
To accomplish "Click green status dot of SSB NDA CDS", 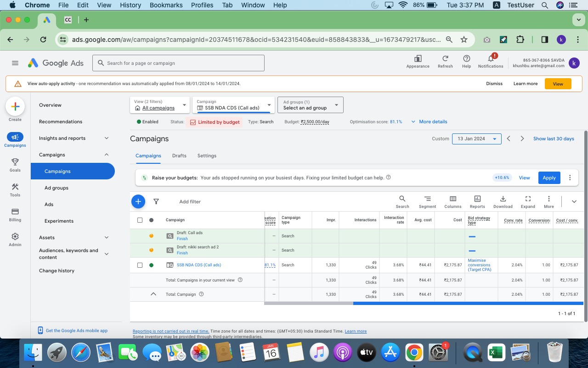I will point(151,265).
